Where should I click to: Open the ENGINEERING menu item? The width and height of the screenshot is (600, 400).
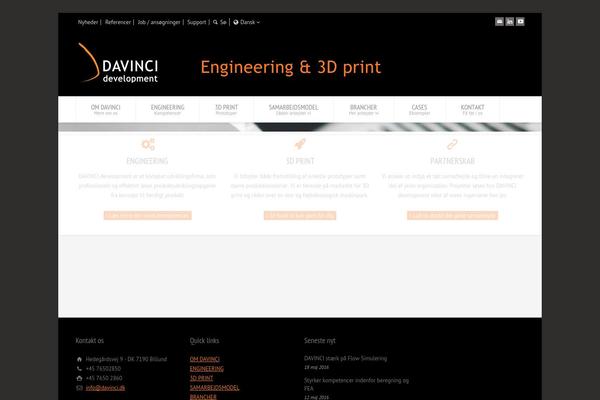168,109
